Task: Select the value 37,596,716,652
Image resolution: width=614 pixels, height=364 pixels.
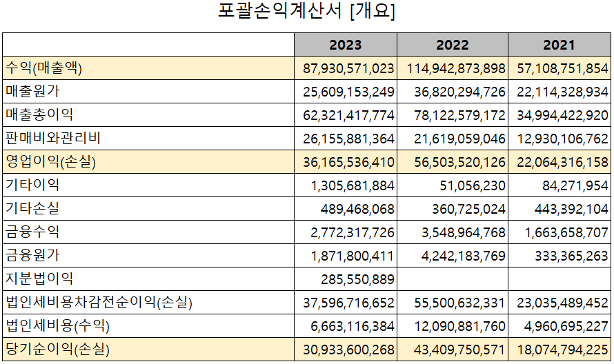Action: [x=348, y=303]
